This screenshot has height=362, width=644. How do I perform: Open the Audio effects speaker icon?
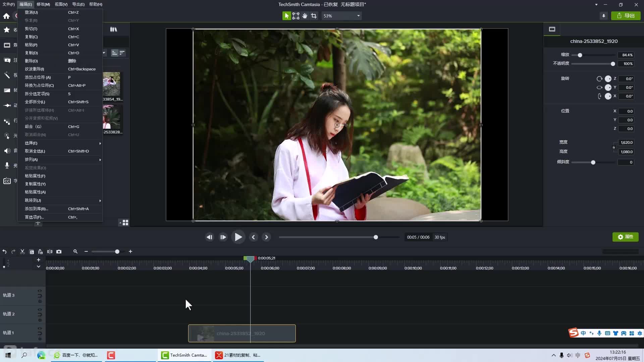coord(7,151)
